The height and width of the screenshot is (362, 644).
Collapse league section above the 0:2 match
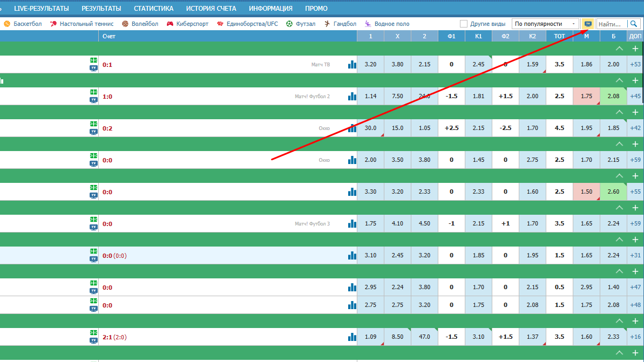click(619, 112)
